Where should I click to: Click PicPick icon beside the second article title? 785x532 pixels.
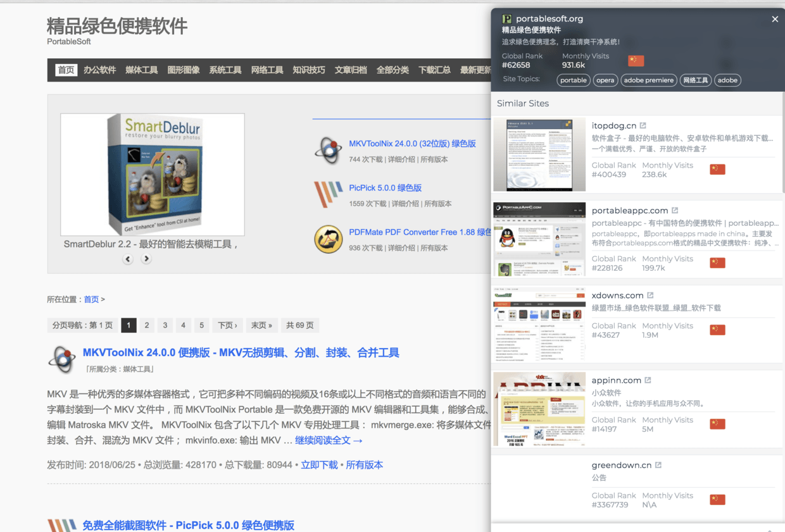62,526
